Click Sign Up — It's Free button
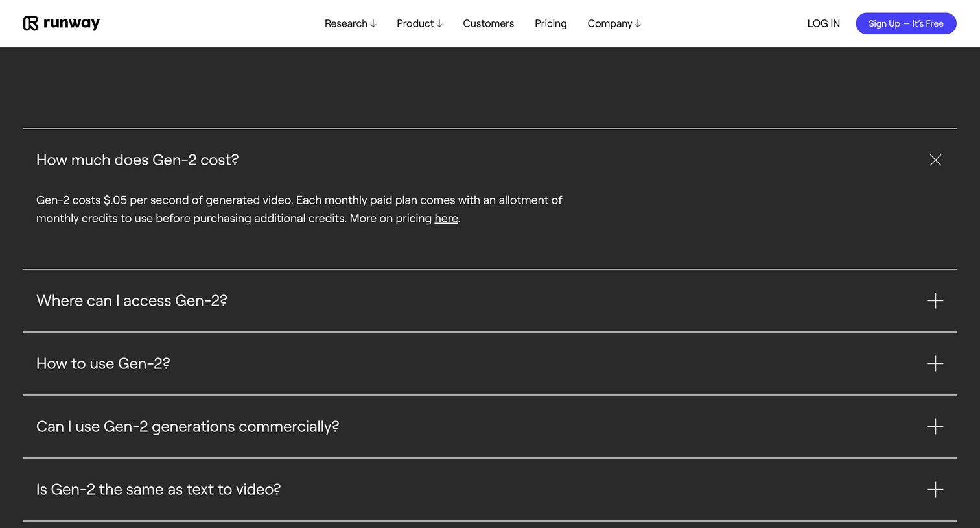The image size is (980, 528). tap(905, 23)
